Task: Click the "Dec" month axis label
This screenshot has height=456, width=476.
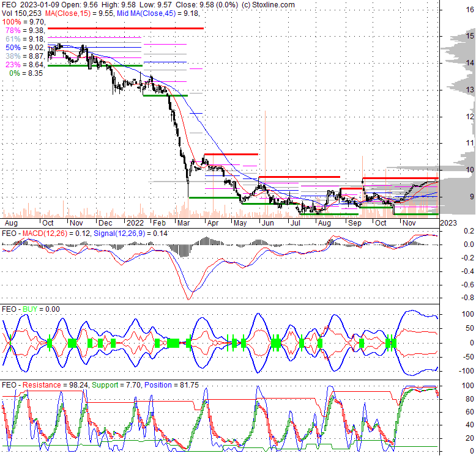Action: 105,223
